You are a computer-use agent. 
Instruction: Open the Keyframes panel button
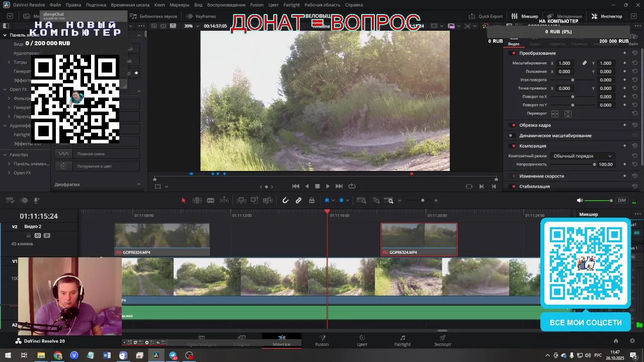tap(201, 16)
